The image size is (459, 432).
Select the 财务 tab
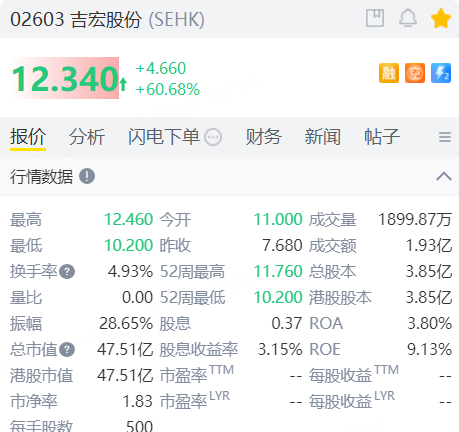point(263,137)
